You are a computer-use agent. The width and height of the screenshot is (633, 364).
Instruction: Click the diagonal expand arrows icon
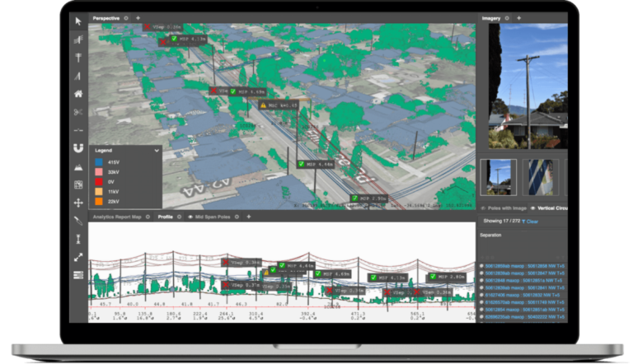(x=78, y=257)
